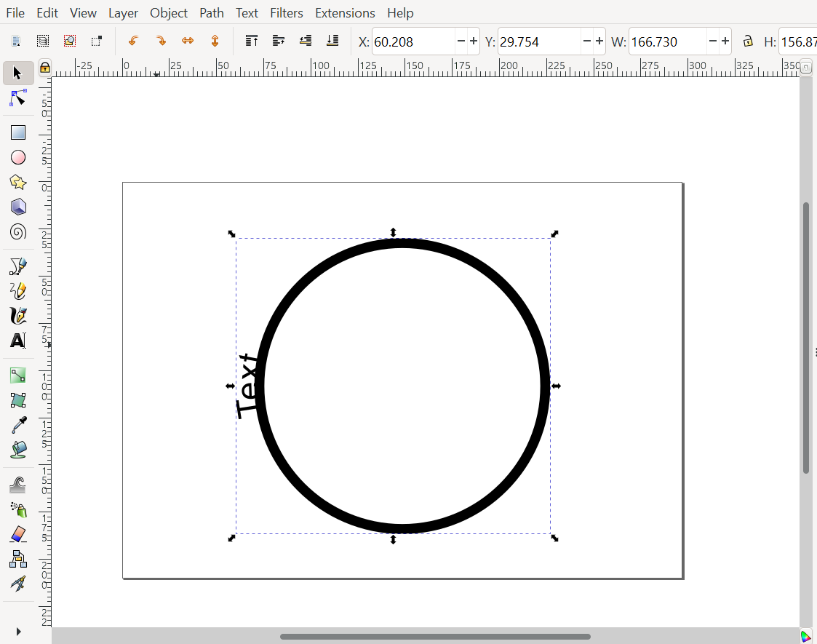
Task: Pick the Star tool
Action: 17,181
